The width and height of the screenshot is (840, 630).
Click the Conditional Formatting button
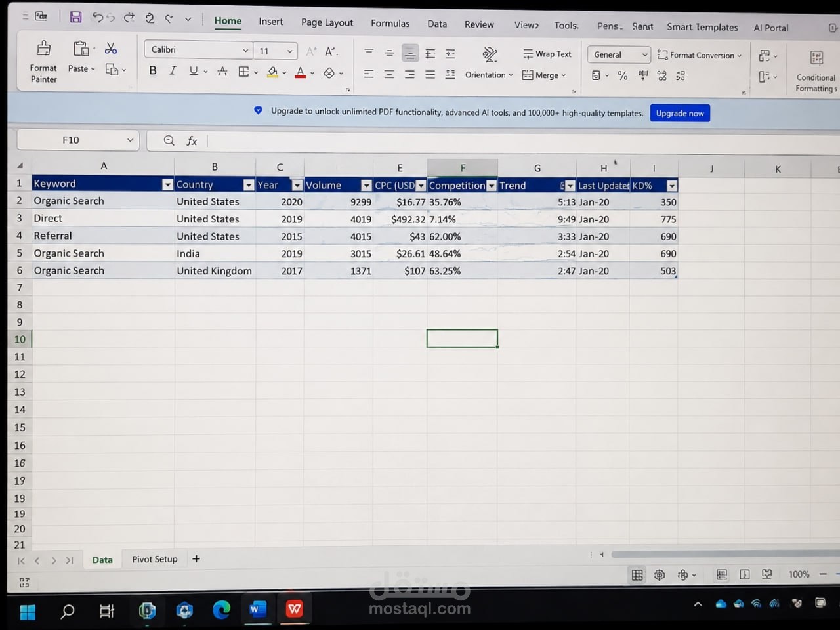pos(816,71)
